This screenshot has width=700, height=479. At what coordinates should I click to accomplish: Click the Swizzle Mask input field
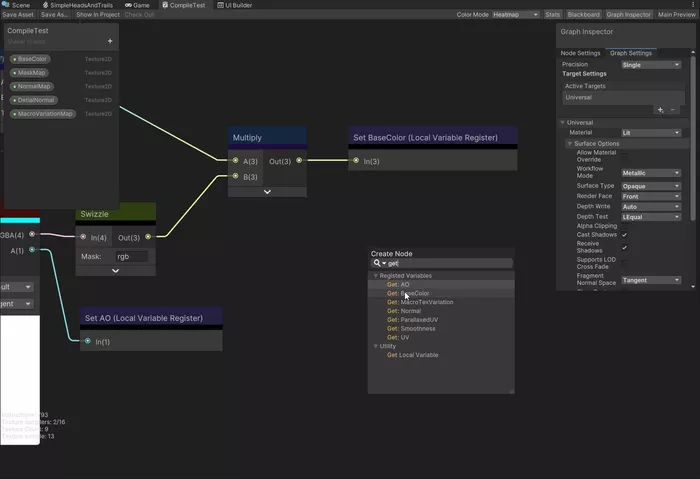132,256
